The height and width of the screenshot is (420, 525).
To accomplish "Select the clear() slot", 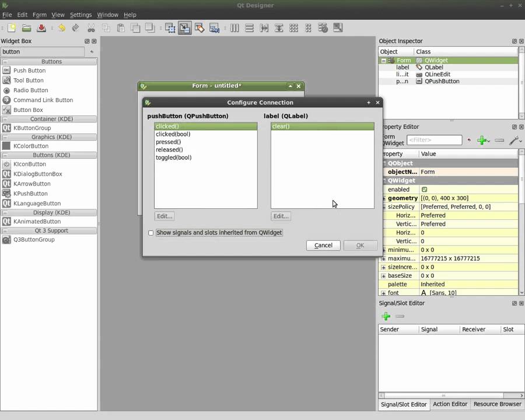I will pos(323,126).
